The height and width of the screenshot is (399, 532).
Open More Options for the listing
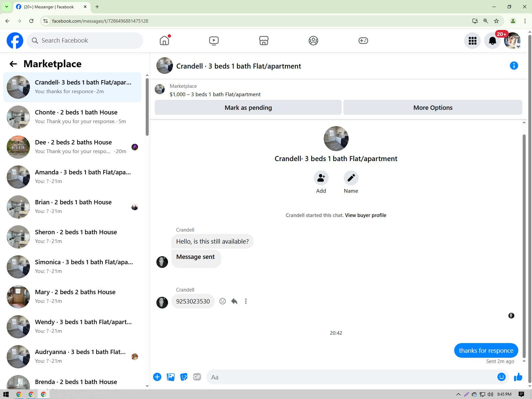click(433, 107)
